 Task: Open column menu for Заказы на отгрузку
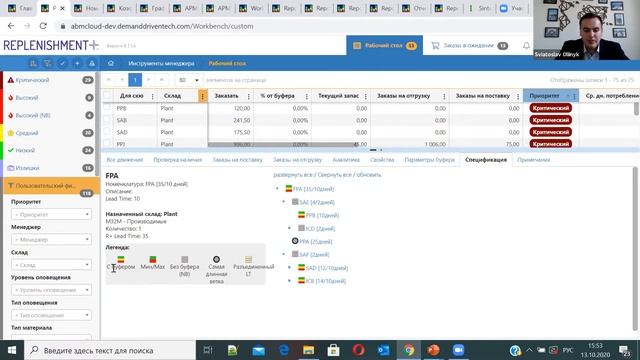[x=444, y=96]
